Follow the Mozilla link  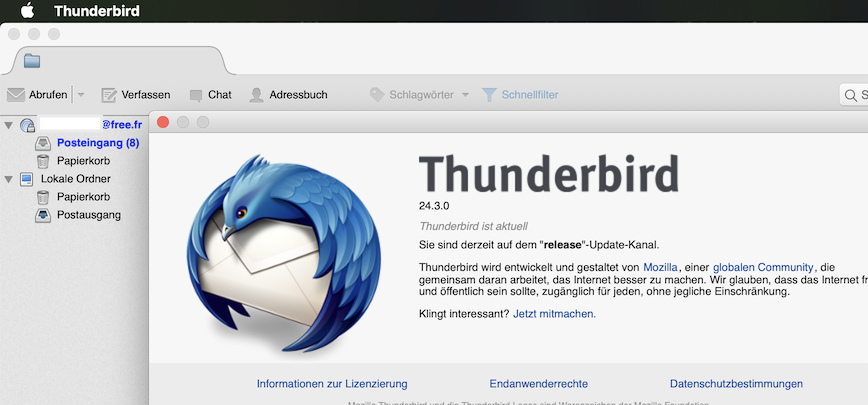click(660, 267)
